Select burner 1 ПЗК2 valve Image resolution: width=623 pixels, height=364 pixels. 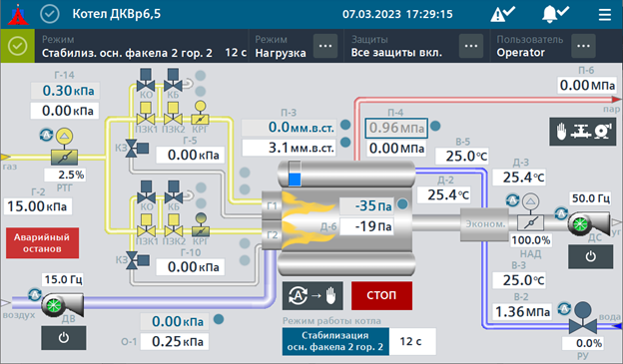(x=173, y=114)
